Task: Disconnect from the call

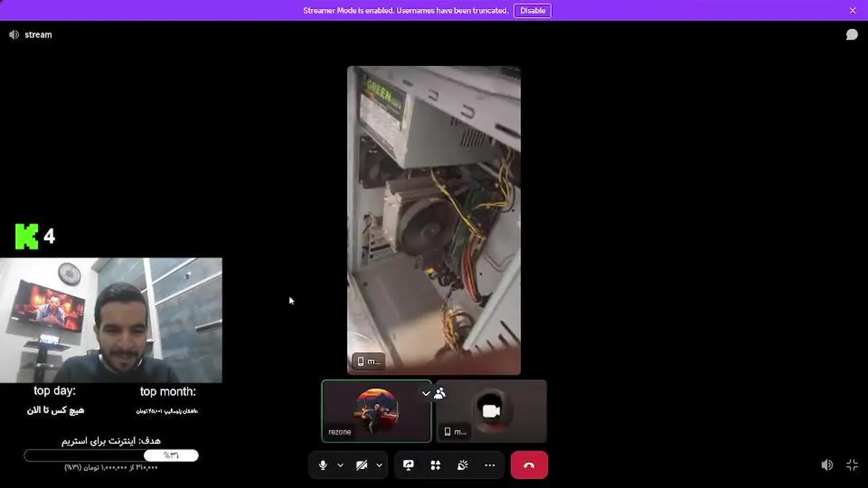Action: pyautogui.click(x=529, y=465)
